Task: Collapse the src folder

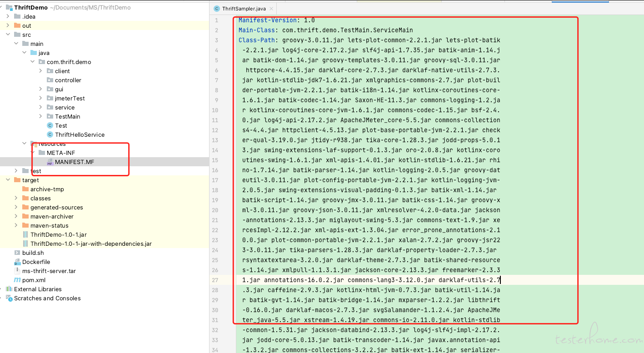Action: pos(9,35)
